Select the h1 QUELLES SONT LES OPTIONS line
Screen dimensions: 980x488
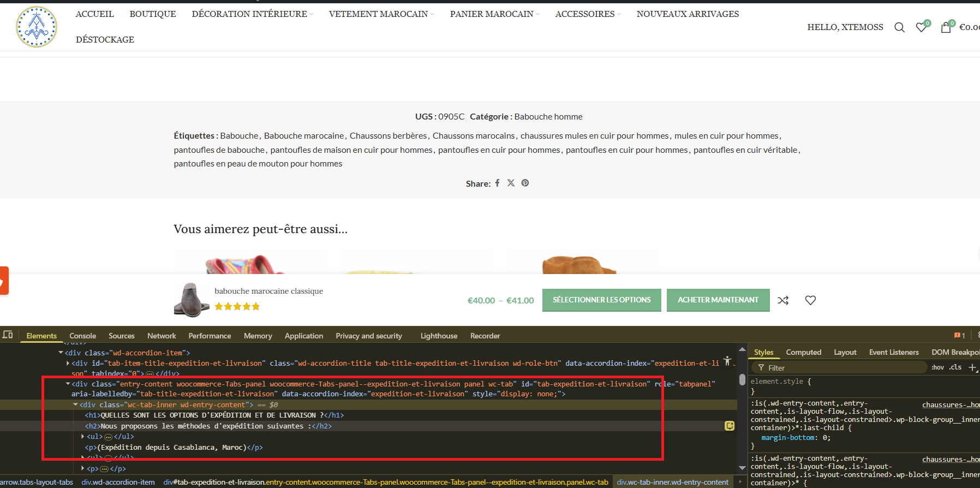pyautogui.click(x=214, y=415)
